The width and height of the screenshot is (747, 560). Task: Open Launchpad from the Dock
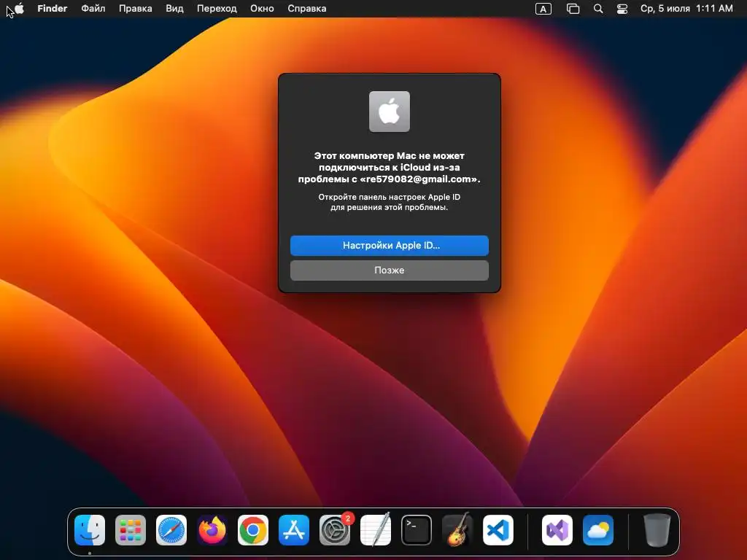click(131, 530)
